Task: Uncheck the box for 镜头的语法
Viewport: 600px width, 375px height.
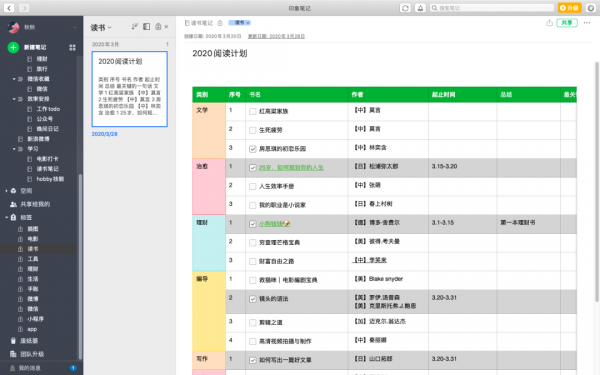Action: pyautogui.click(x=253, y=299)
